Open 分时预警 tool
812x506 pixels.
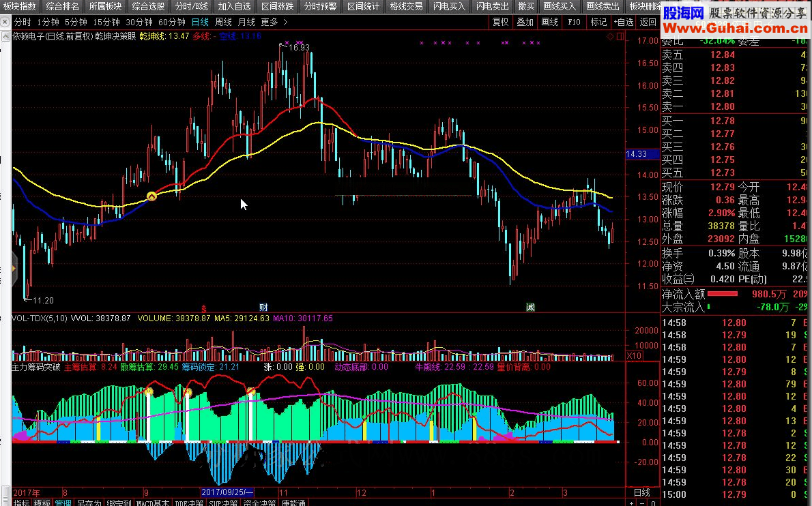click(321, 6)
